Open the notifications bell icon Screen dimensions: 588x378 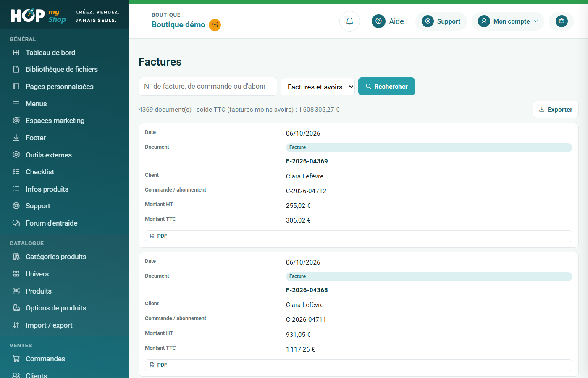349,21
